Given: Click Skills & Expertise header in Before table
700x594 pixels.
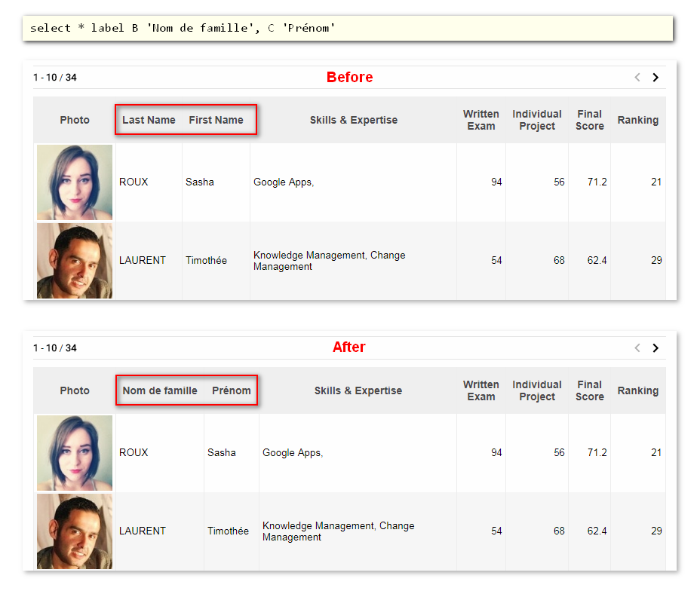Looking at the screenshot, I should tap(353, 120).
